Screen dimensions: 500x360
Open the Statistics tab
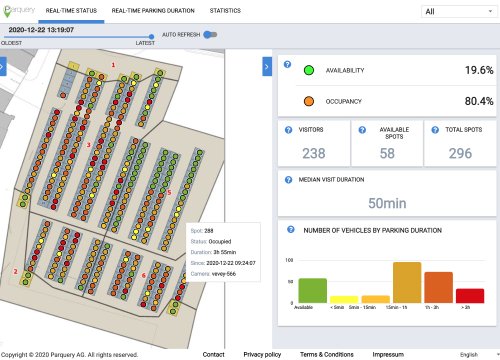click(225, 11)
